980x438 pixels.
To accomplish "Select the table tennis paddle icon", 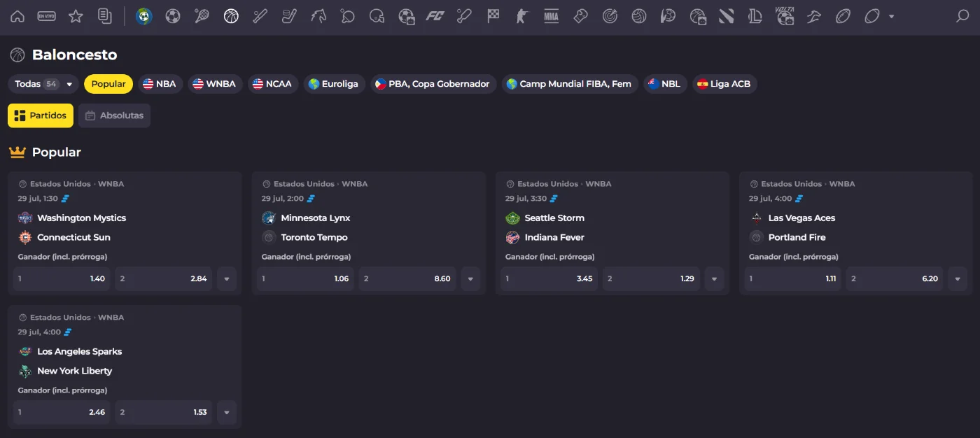I will click(348, 16).
